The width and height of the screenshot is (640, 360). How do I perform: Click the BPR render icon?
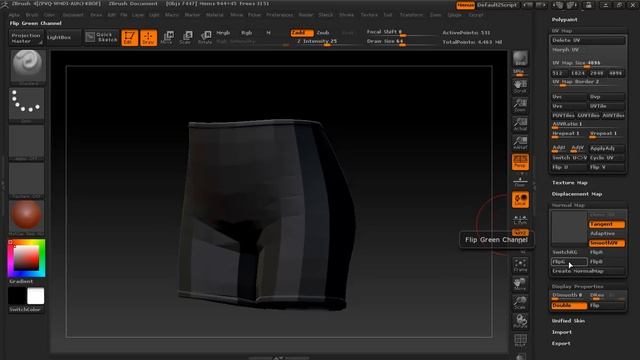(520, 58)
